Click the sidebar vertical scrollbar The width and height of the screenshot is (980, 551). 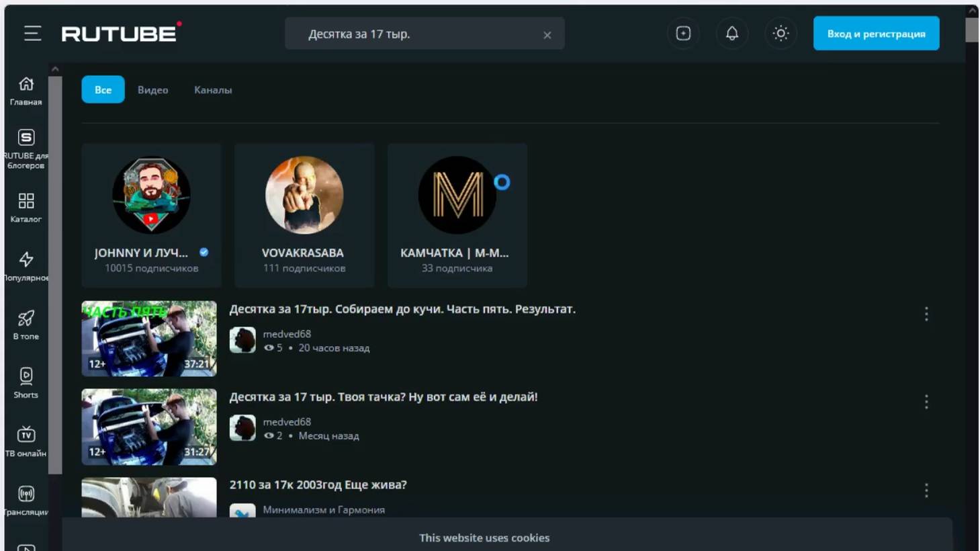pos(55,275)
